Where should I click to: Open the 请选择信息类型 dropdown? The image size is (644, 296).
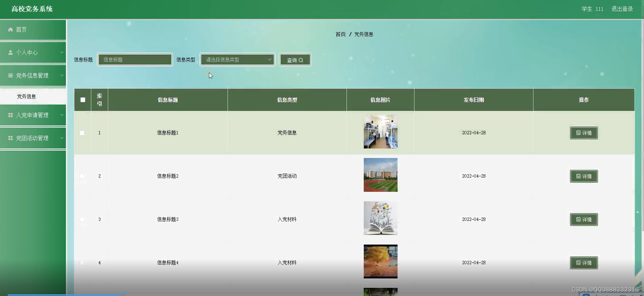(237, 60)
